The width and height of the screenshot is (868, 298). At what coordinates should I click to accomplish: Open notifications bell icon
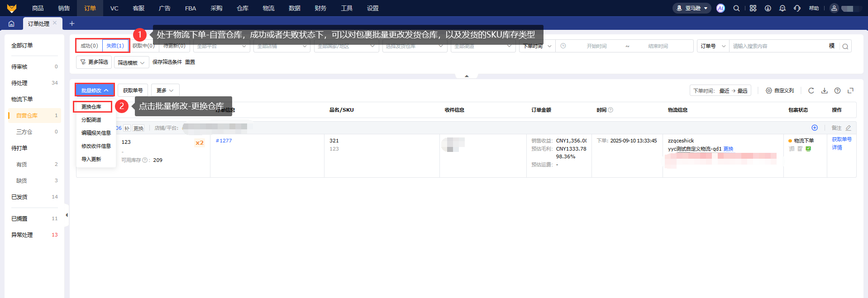tap(782, 8)
